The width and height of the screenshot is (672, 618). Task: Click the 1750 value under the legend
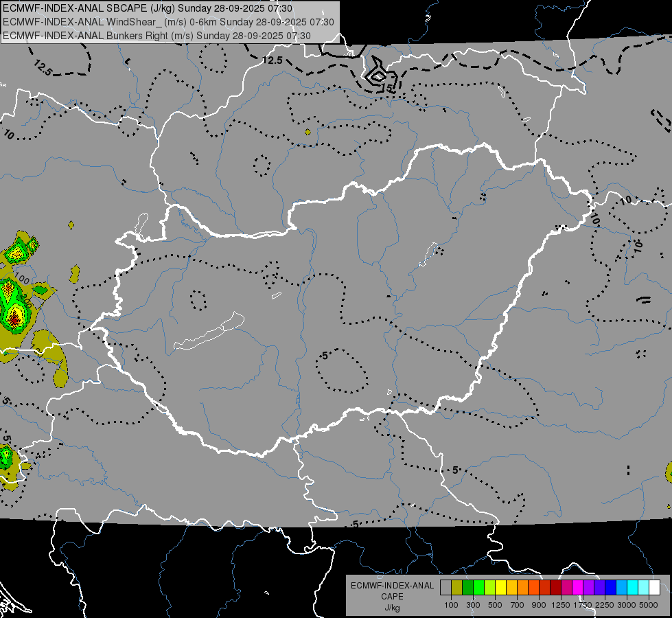[x=583, y=605]
